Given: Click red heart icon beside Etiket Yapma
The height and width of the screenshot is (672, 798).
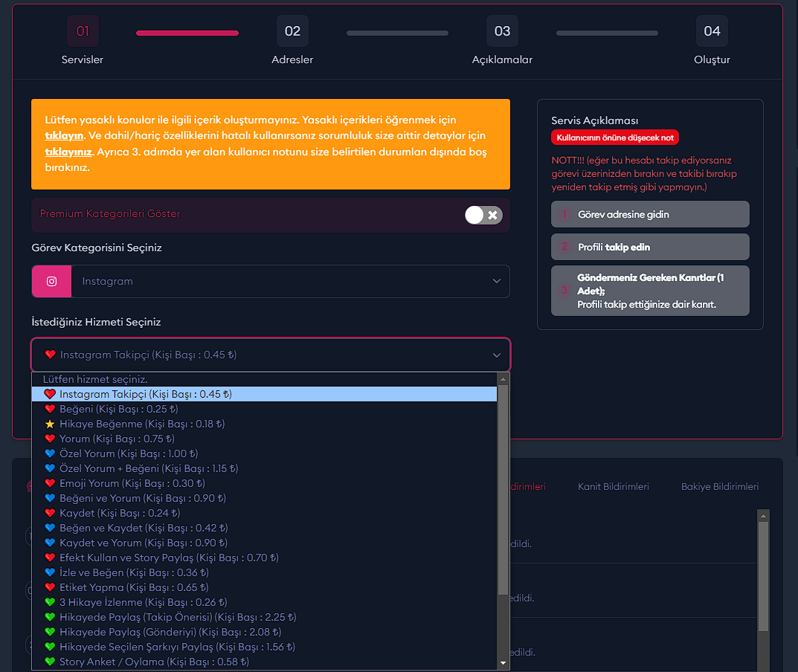Looking at the screenshot, I should [x=50, y=587].
